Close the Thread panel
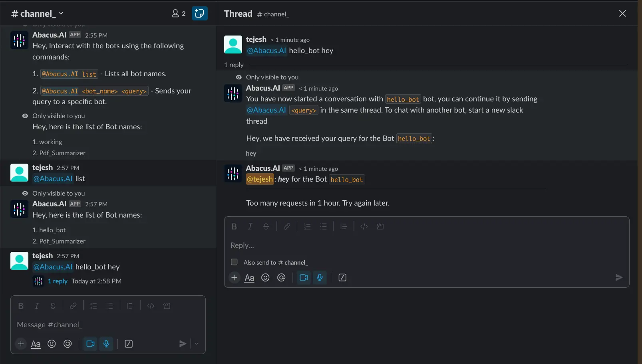 click(x=622, y=14)
